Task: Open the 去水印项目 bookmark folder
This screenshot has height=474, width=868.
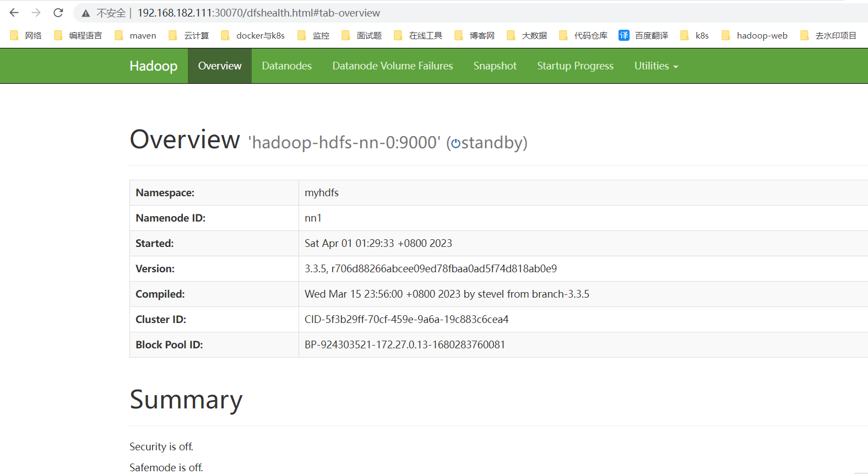Action: point(828,35)
